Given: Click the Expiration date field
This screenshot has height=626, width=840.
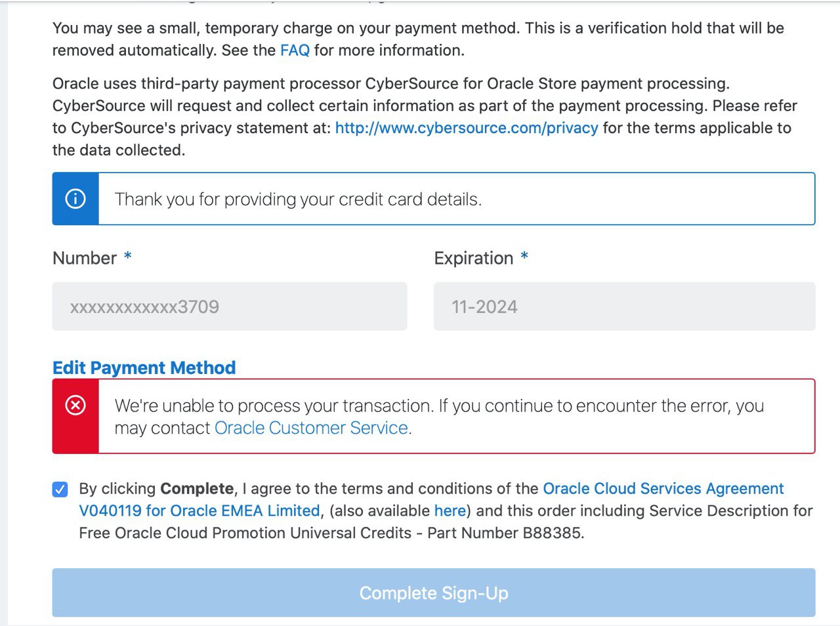Looking at the screenshot, I should point(623,306).
